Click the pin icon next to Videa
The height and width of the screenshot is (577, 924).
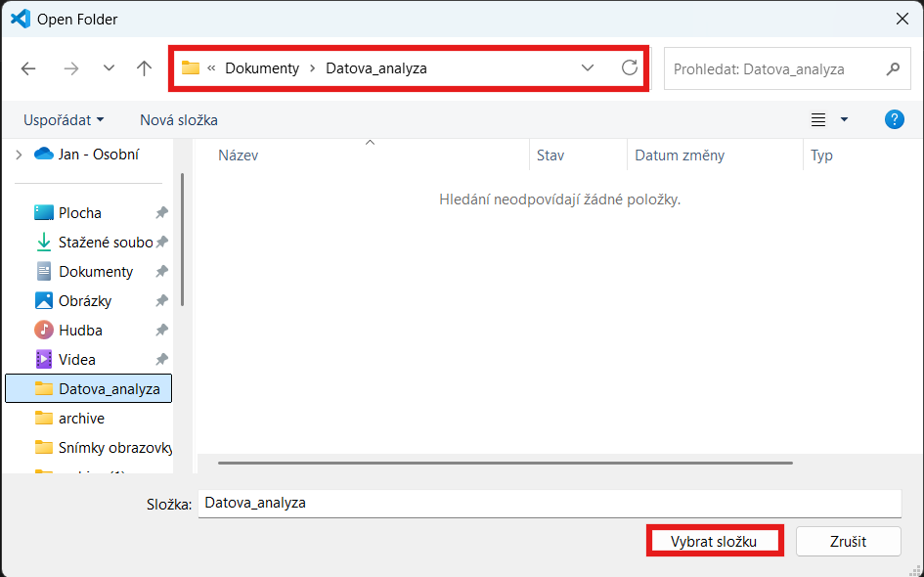click(161, 360)
